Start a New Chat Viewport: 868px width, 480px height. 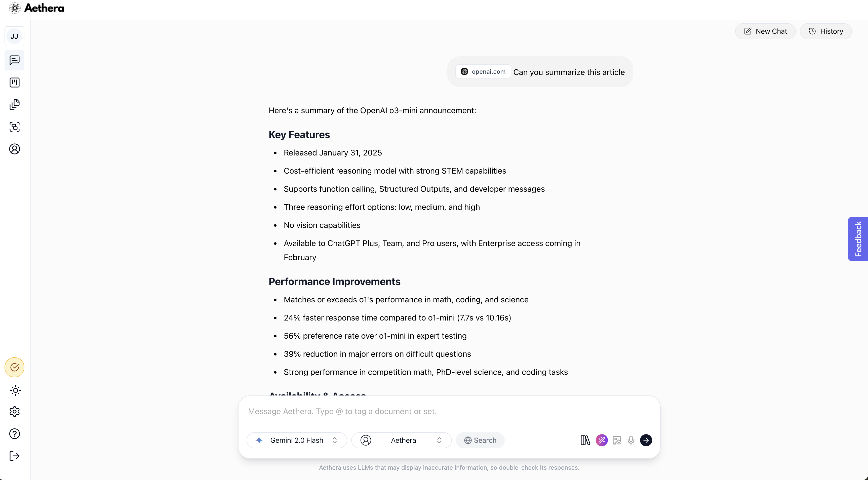coord(765,31)
